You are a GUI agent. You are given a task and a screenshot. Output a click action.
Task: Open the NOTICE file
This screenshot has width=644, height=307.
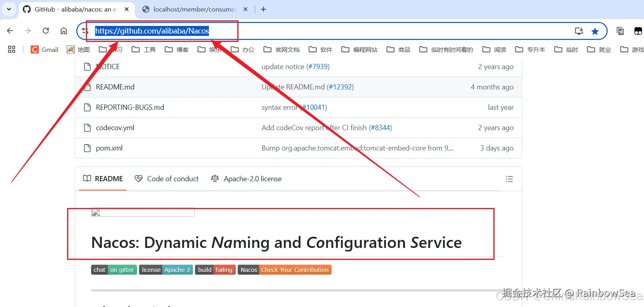[x=108, y=67]
